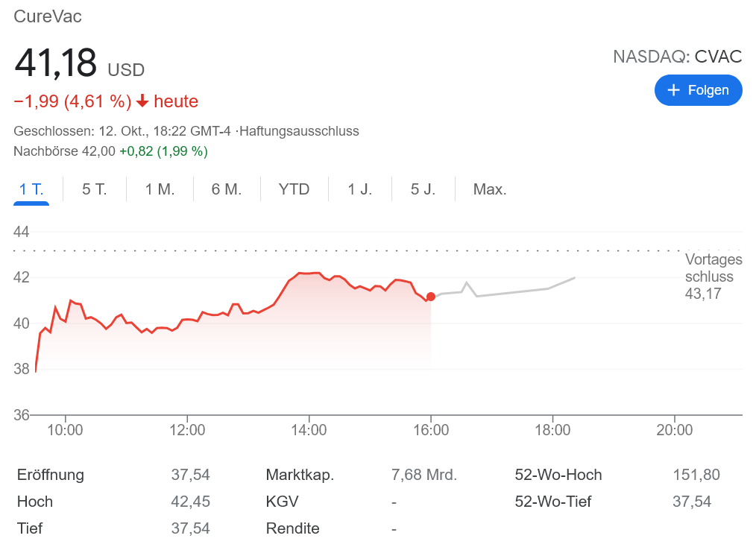Click the CureVac company title
Image resolution: width=756 pixels, height=553 pixels.
48,16
